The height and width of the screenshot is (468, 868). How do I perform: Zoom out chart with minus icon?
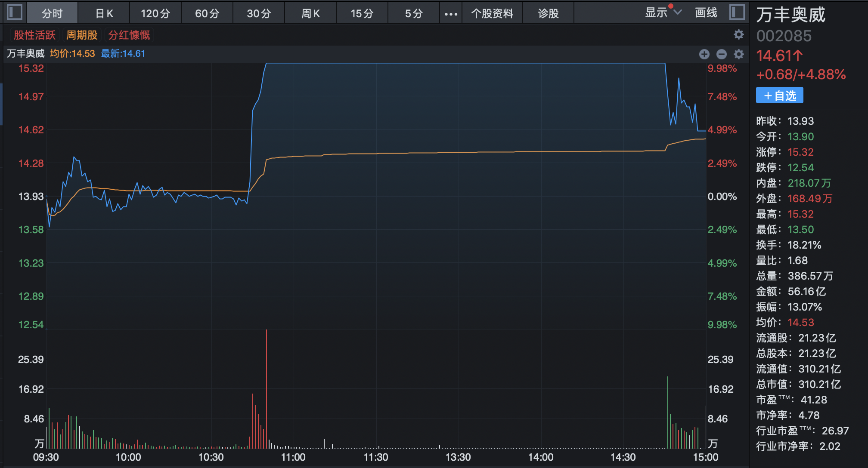721,54
